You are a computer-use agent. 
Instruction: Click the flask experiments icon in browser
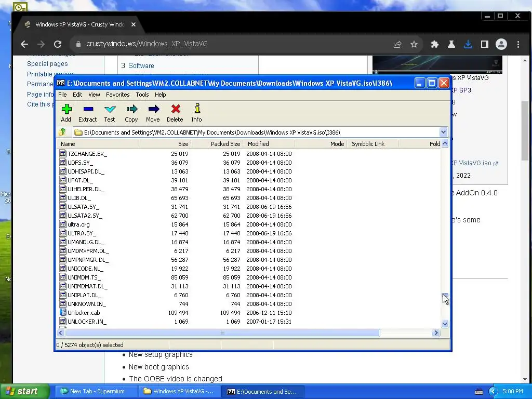point(451,44)
